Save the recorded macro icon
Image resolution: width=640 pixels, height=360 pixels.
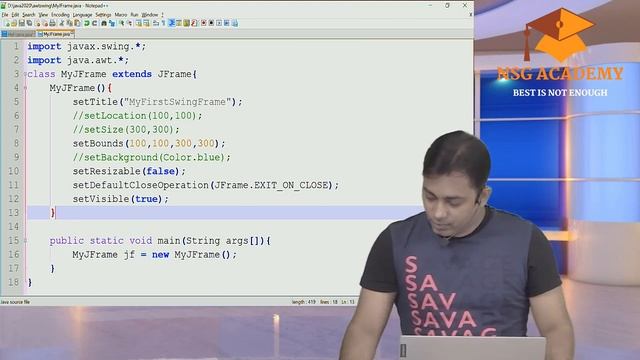coord(235,23)
